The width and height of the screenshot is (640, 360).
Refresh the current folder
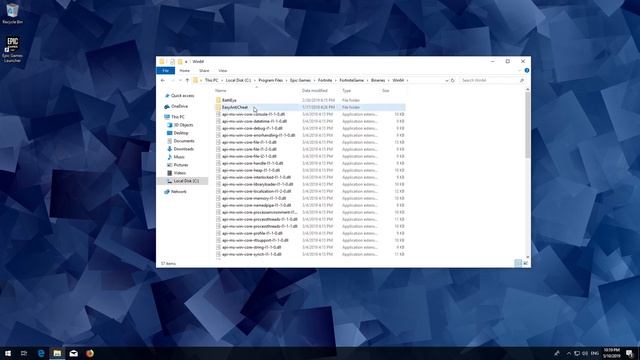pyautogui.click(x=453, y=80)
